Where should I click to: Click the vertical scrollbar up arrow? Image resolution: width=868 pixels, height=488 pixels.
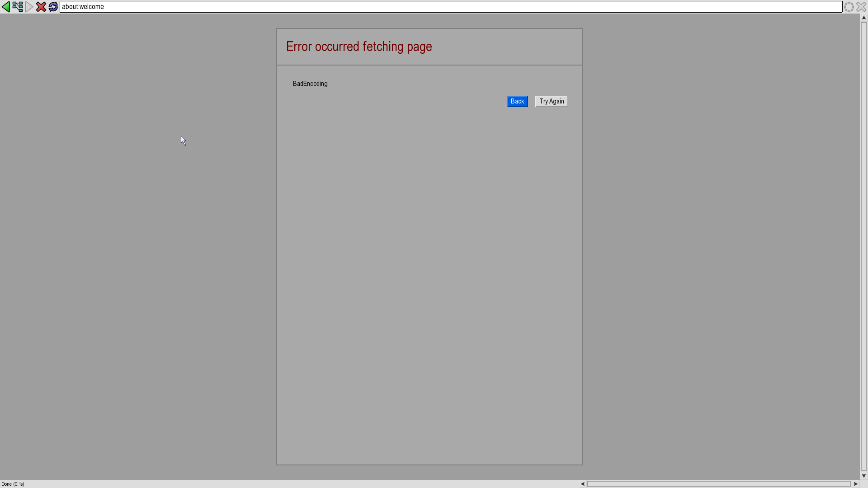pos(863,18)
